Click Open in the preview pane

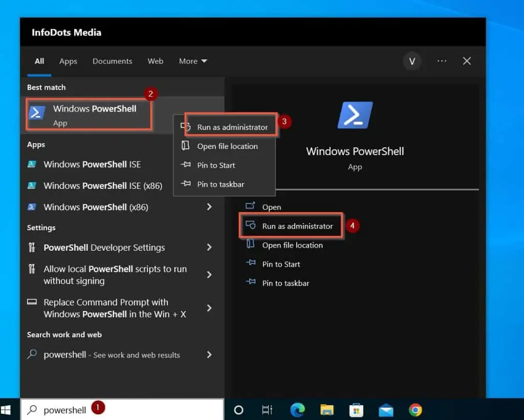(x=272, y=207)
